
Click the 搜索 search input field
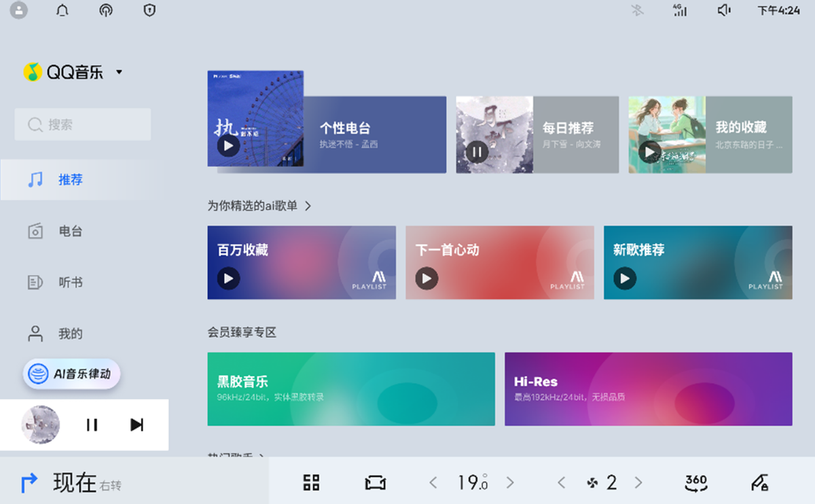point(83,124)
